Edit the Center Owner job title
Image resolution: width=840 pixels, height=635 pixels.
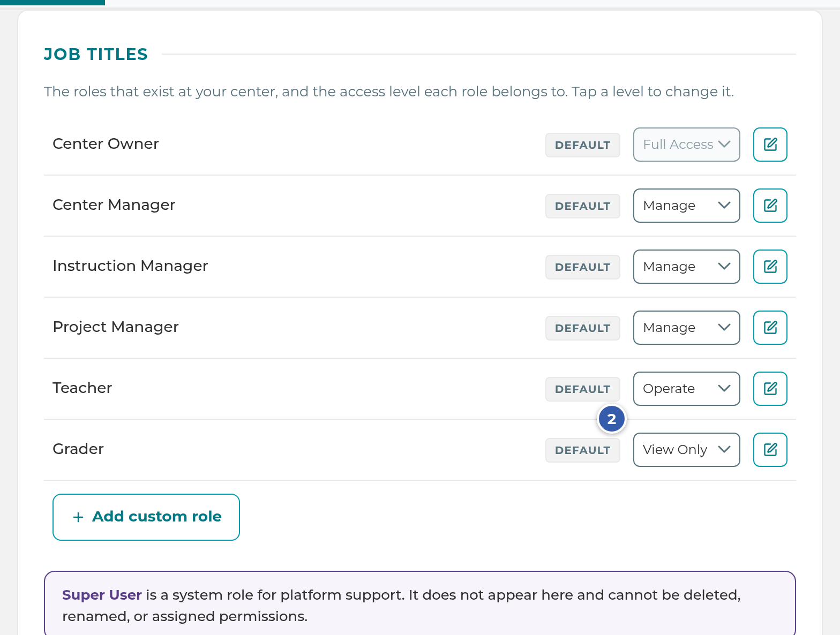tap(770, 145)
